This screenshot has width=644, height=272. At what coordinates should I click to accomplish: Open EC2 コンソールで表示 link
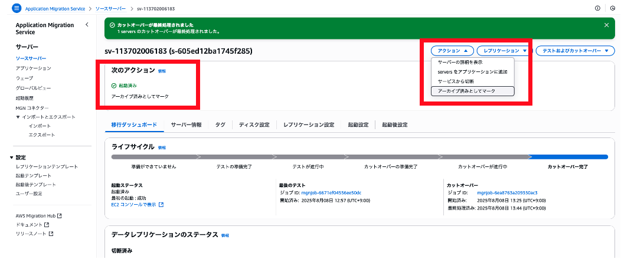[x=133, y=204]
